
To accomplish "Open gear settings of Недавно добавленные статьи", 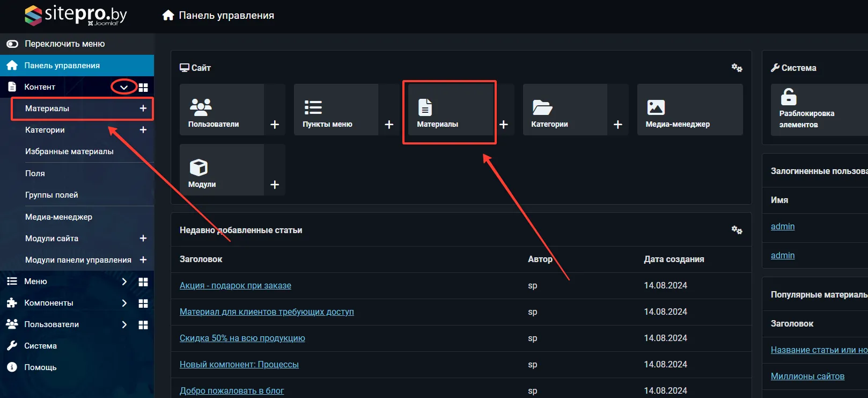I will [x=737, y=230].
